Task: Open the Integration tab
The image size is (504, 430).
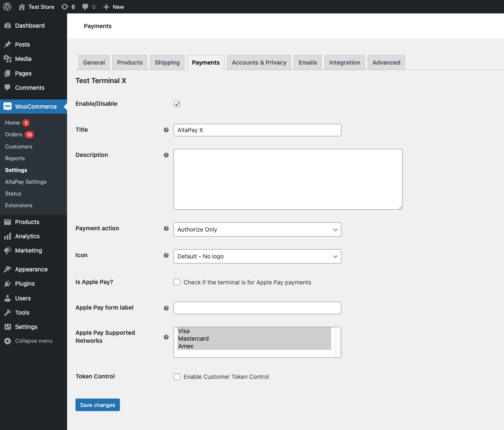Action: [345, 63]
